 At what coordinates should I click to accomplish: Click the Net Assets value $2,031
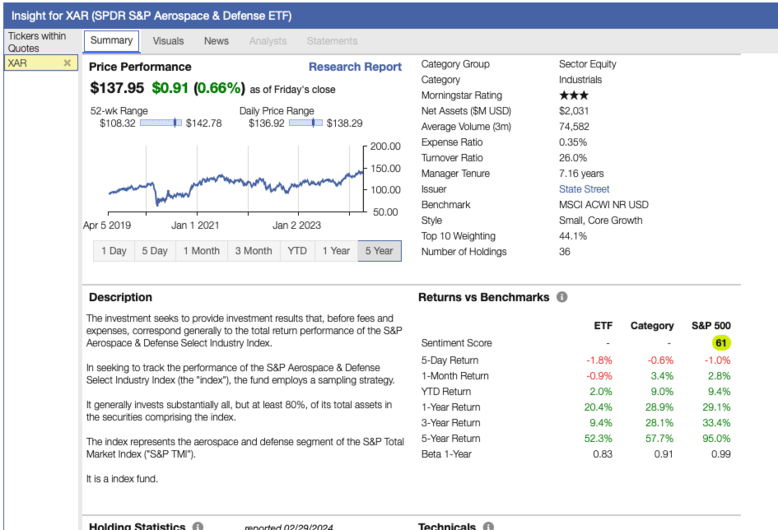(x=574, y=111)
